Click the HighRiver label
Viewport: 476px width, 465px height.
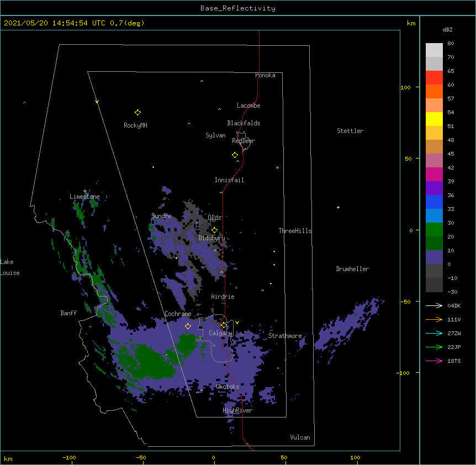[237, 410]
